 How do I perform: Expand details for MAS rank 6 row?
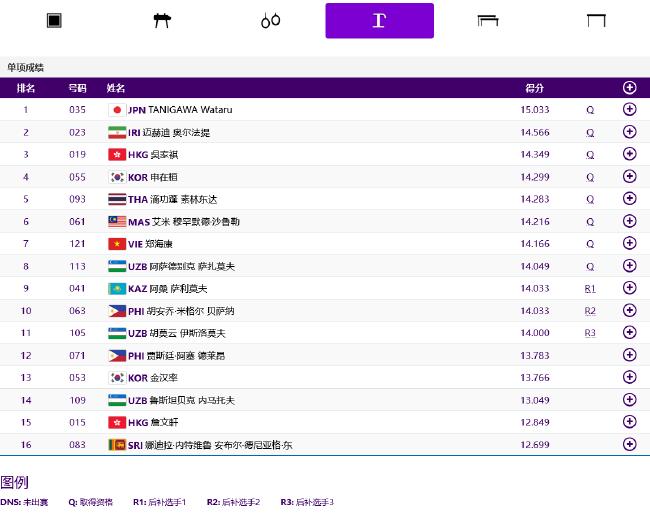tap(629, 221)
